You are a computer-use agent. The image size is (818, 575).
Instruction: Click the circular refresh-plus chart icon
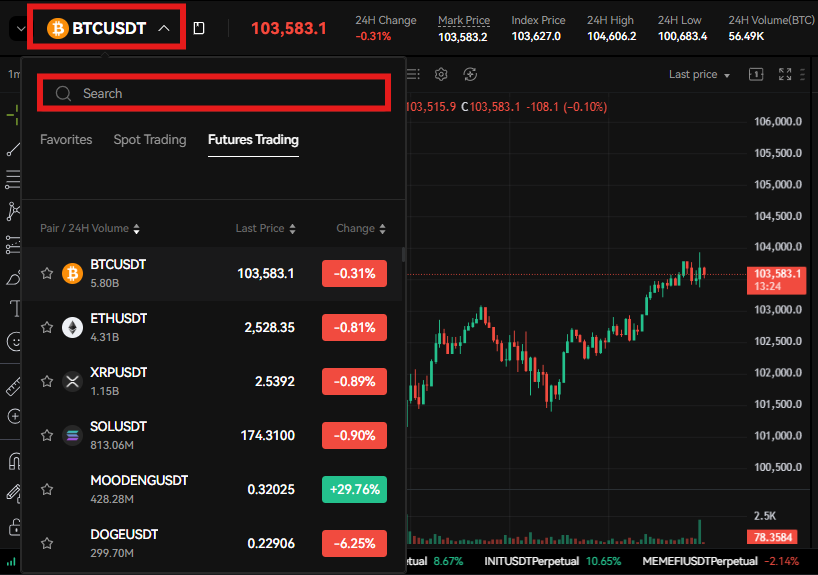tap(470, 74)
